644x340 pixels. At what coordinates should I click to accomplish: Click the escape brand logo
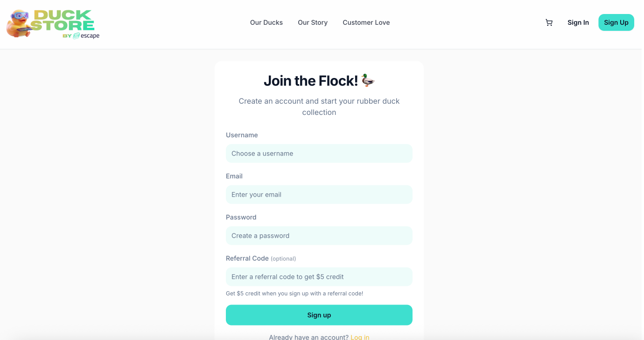86,35
